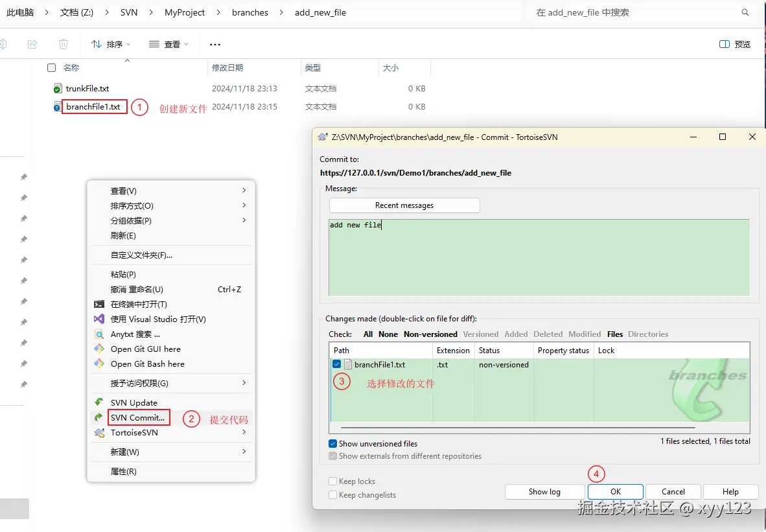Click the Visual Studio icon in context menu
Image resolution: width=766 pixels, height=532 pixels.
point(99,319)
